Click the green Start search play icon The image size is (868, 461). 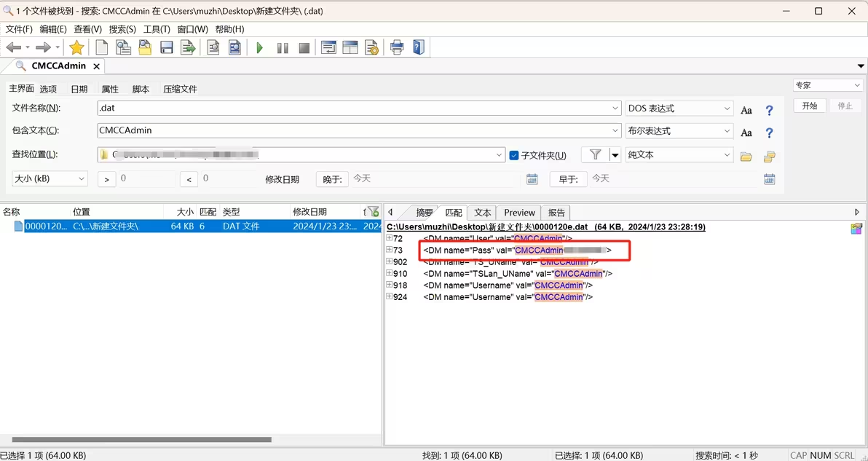coord(260,48)
